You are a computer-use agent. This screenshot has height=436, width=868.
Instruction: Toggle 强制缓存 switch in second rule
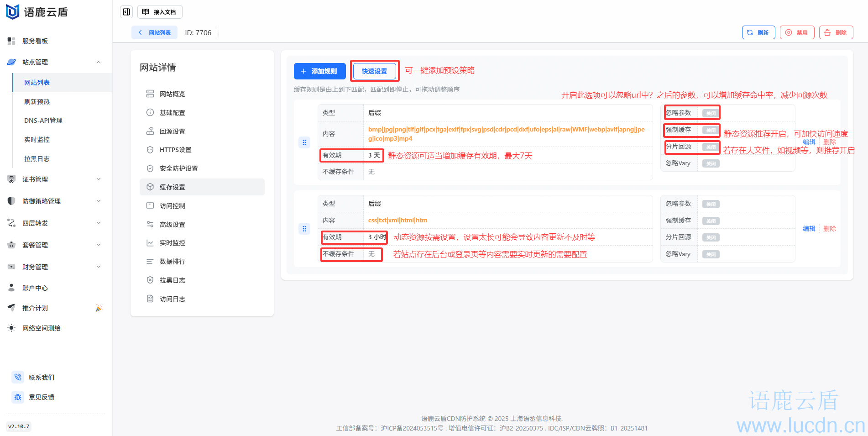pyautogui.click(x=711, y=221)
